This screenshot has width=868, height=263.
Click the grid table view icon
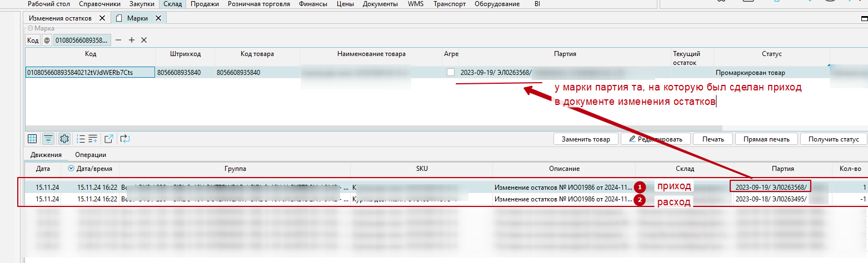pos(32,139)
